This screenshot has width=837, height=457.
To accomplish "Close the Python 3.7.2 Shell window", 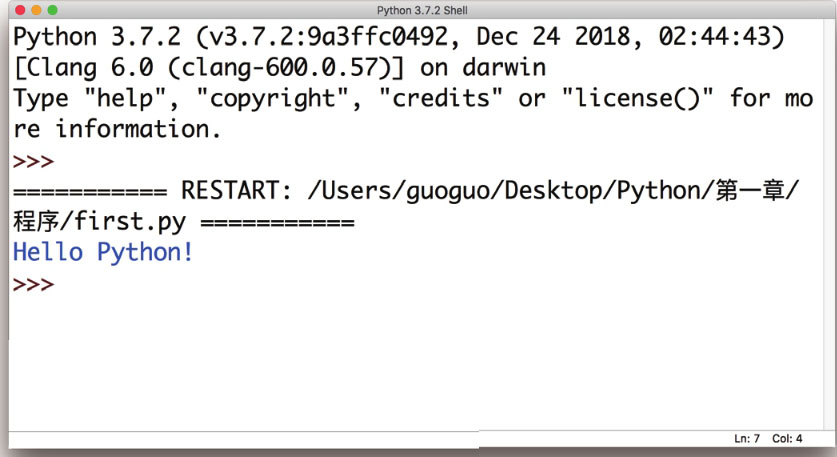I will click(x=20, y=10).
